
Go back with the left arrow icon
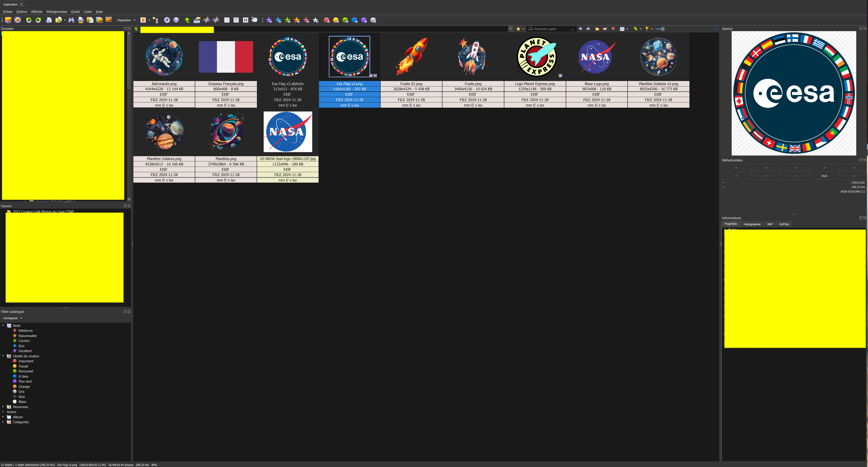pyautogui.click(x=580, y=29)
